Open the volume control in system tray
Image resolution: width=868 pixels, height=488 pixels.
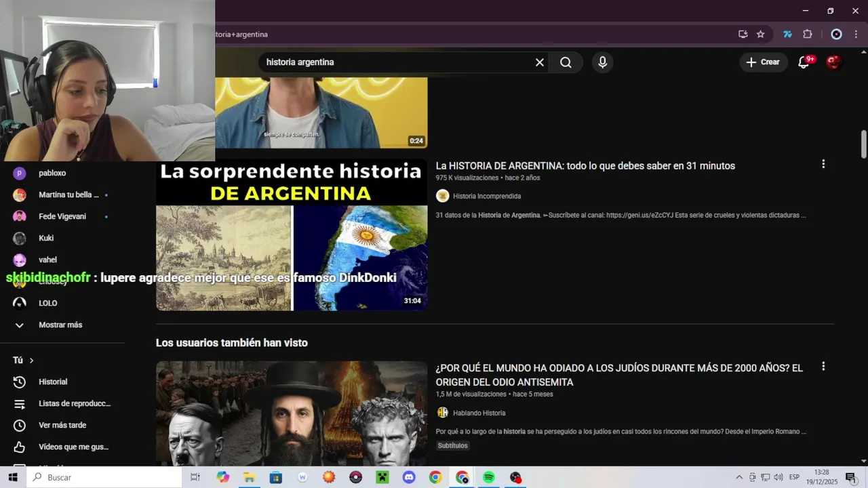(778, 478)
